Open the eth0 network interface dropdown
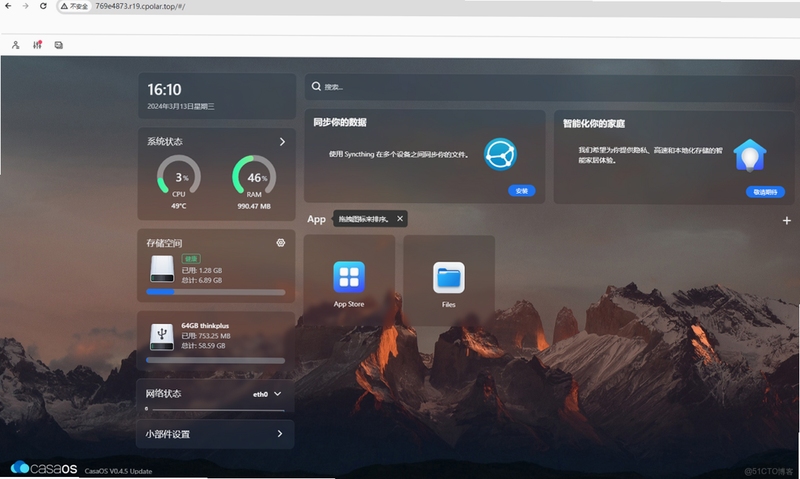Viewport: 800px width, 479px height. pos(267,394)
